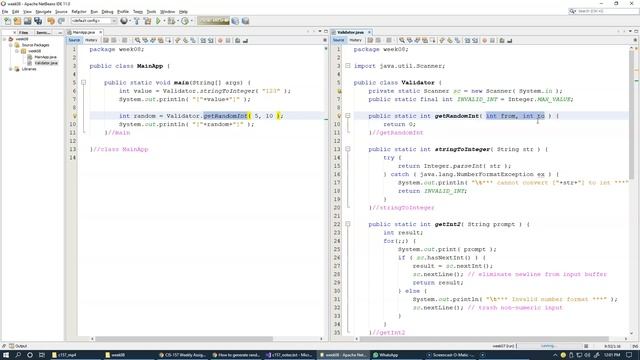Viewport: 640px width, 360px height.
Task: Expand the Libraries tree node
Action: pos(11,69)
